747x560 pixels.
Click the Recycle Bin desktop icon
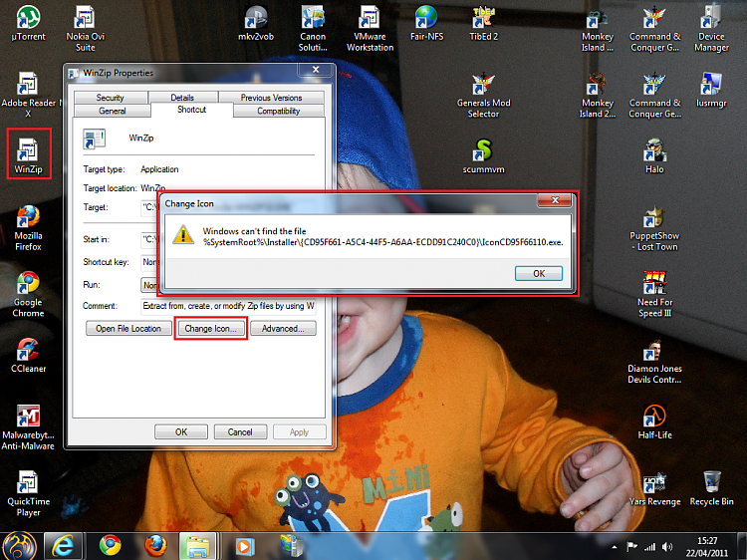click(712, 488)
